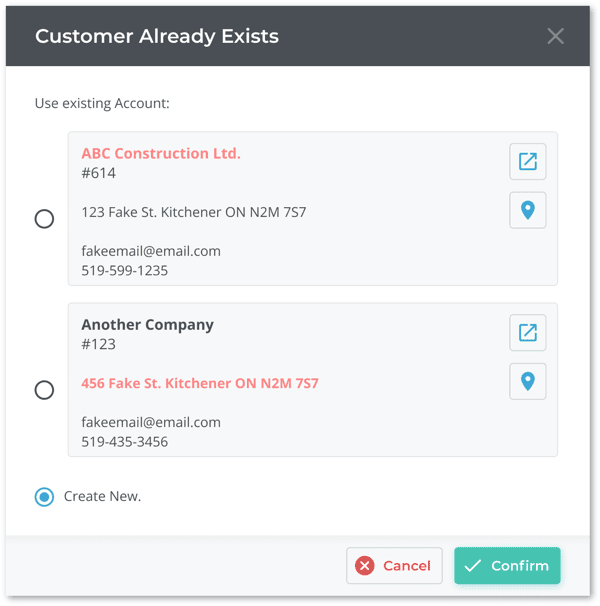Viewport: 600px width, 606px height.
Task: Click phone number 519-435-3456
Action: [124, 441]
